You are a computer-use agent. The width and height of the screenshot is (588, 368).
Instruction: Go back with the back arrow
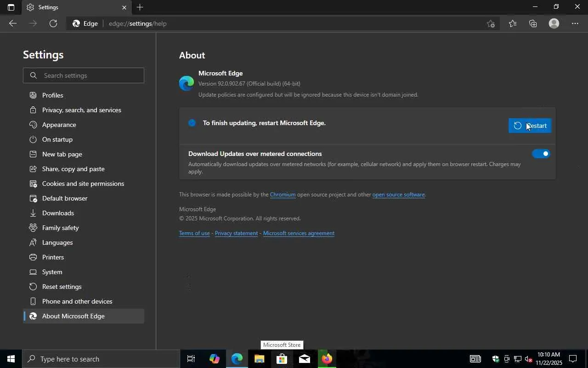point(13,23)
